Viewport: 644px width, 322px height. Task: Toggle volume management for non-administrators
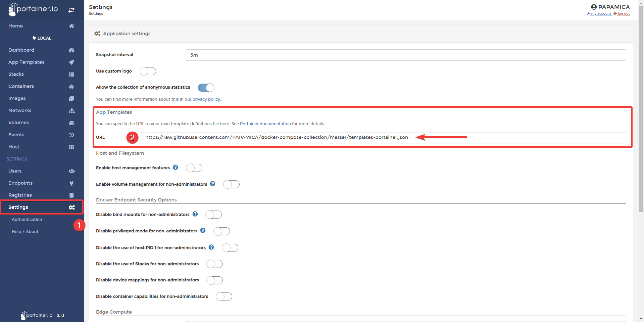pyautogui.click(x=231, y=184)
